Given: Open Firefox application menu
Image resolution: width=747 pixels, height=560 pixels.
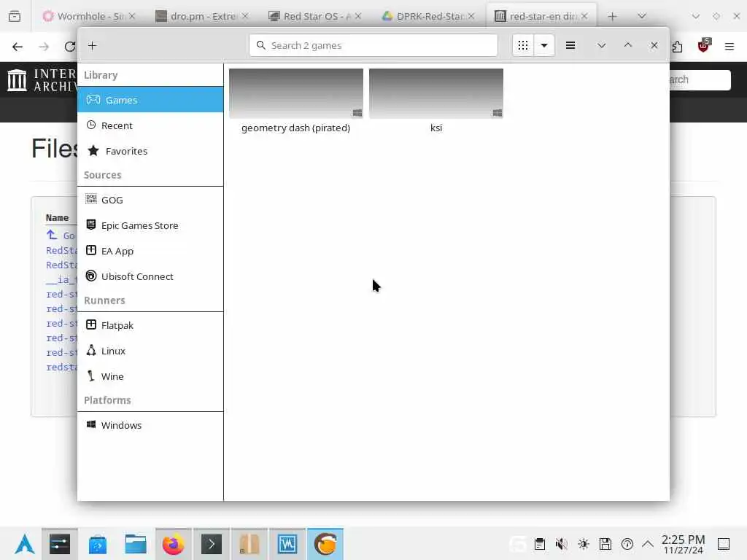Looking at the screenshot, I should [x=729, y=47].
